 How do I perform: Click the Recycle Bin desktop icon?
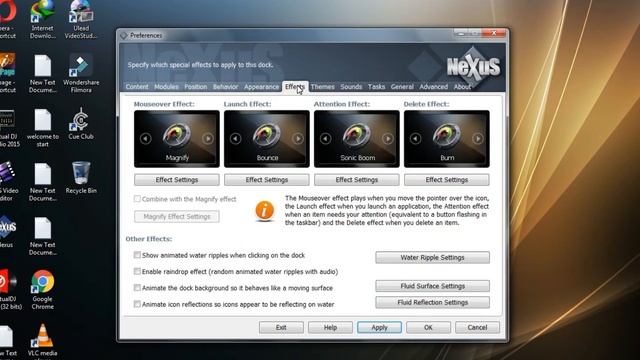click(x=81, y=178)
